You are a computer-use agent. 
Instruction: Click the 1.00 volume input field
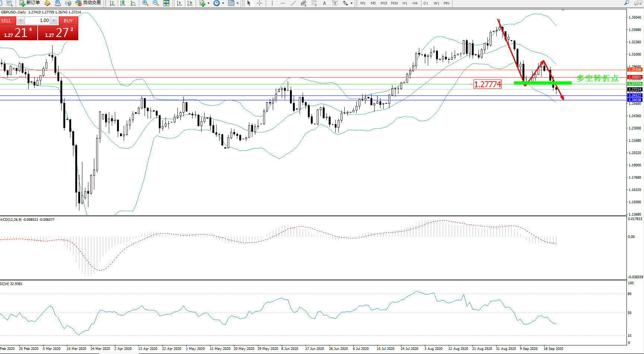[37, 21]
